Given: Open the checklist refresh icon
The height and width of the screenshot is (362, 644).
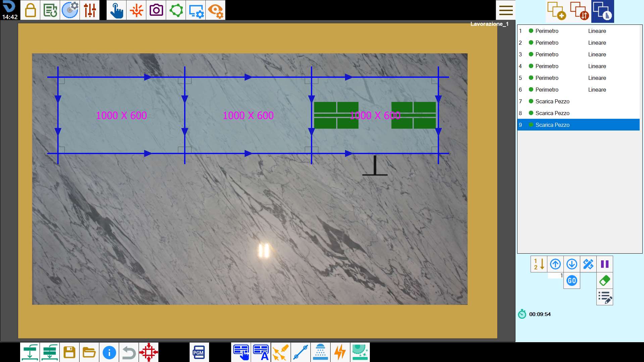Looking at the screenshot, I should coord(50,10).
